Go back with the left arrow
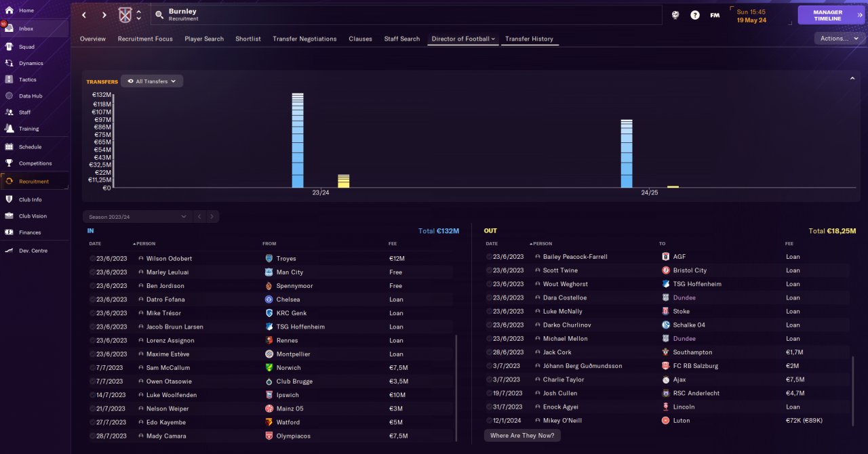This screenshot has height=454, width=868. tap(84, 15)
